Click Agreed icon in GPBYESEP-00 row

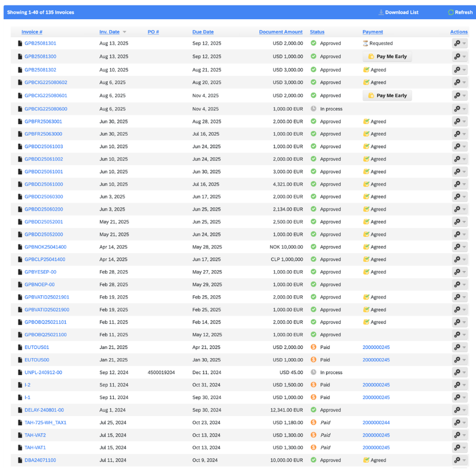click(367, 272)
